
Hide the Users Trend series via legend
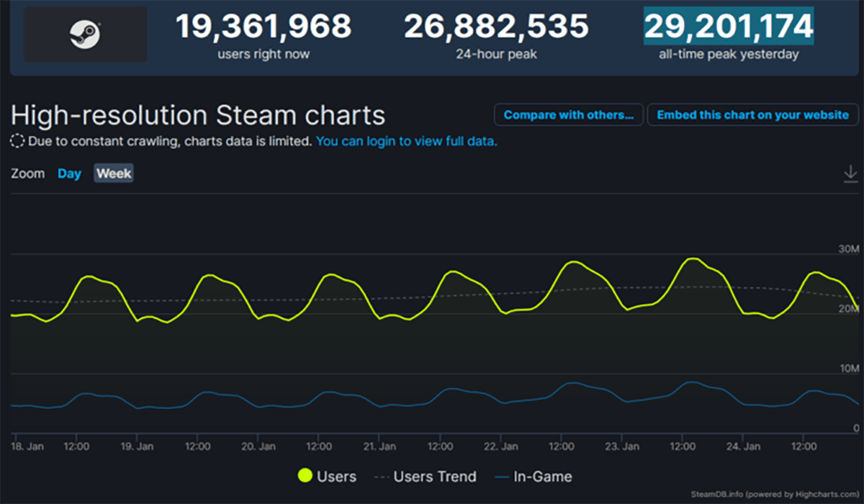[427, 476]
